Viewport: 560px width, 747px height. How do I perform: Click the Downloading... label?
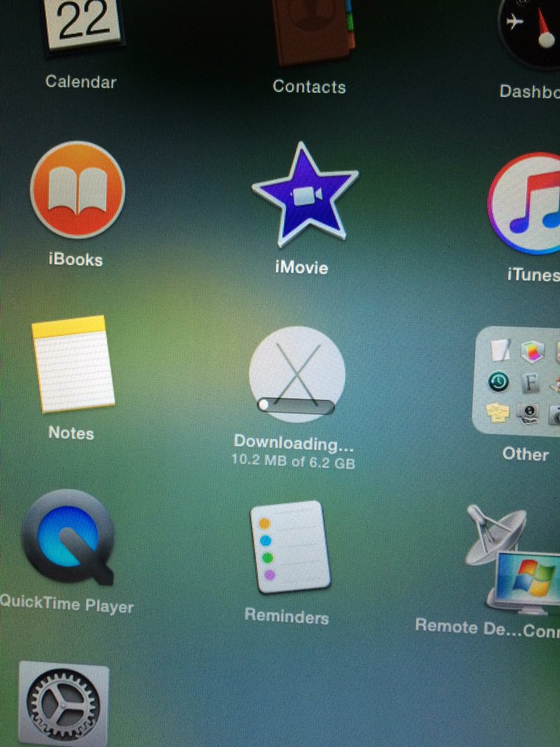(x=294, y=443)
